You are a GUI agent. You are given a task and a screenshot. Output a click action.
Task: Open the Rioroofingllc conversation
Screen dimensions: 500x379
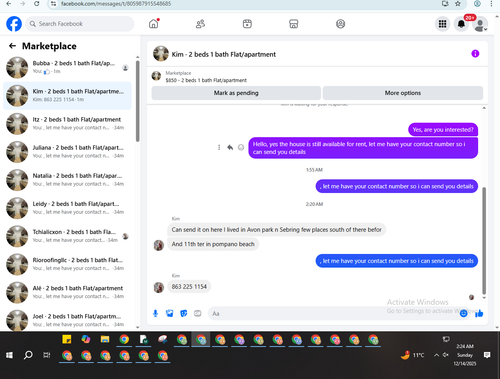(x=67, y=264)
